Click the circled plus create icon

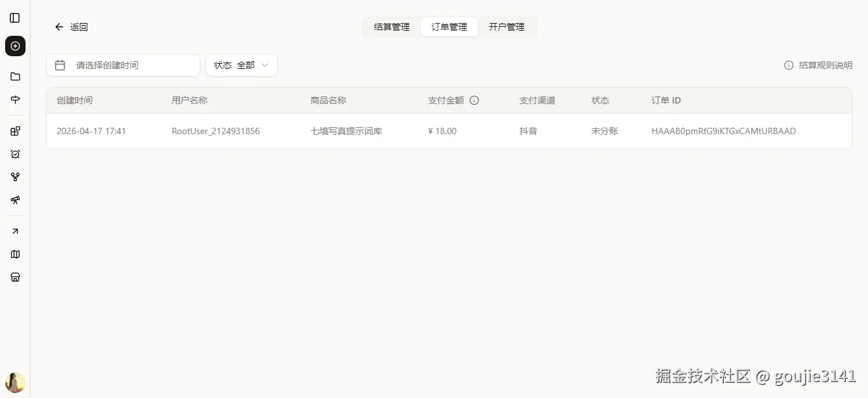[15, 45]
